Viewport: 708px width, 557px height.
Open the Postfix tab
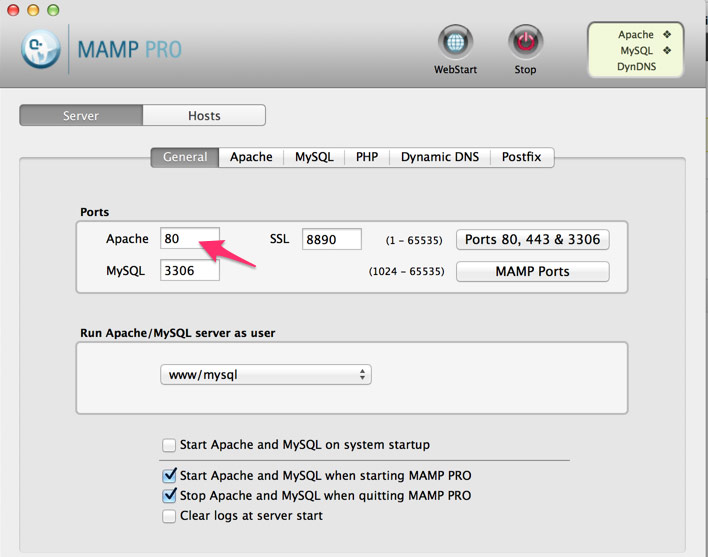pos(522,157)
